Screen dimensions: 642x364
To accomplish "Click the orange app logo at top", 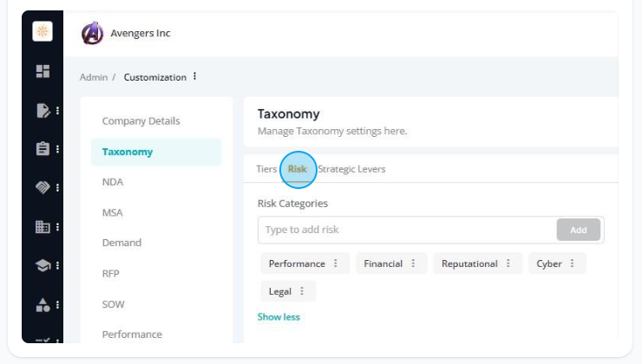I will pyautogui.click(x=43, y=31).
